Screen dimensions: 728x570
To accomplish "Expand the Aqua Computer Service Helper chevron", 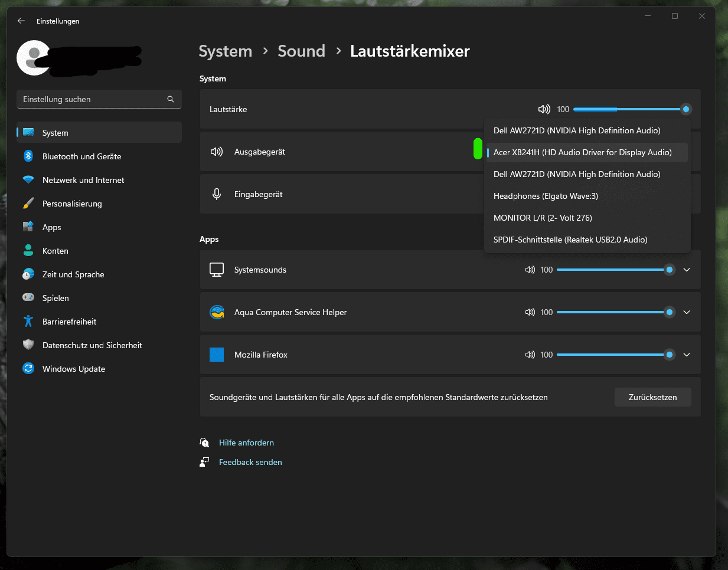I will pos(687,312).
